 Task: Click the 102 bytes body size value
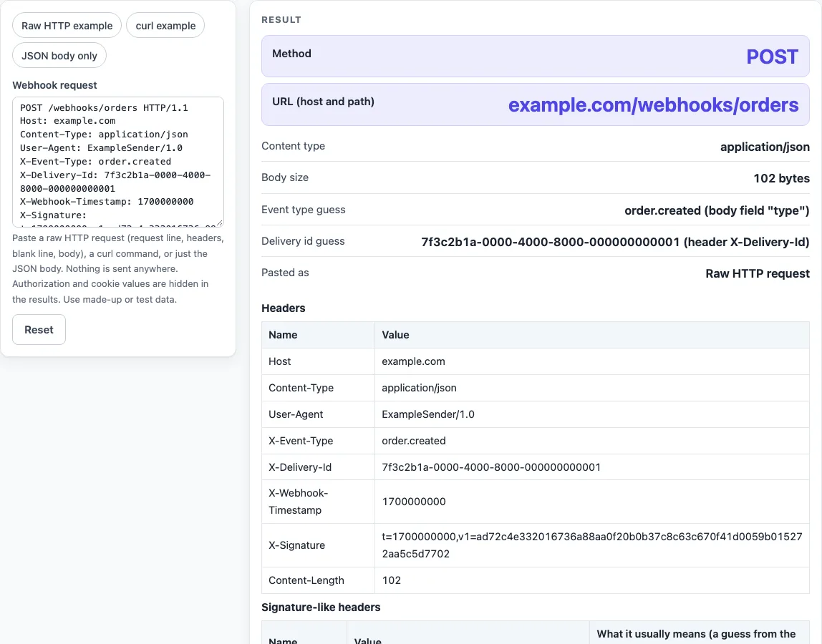pos(781,178)
